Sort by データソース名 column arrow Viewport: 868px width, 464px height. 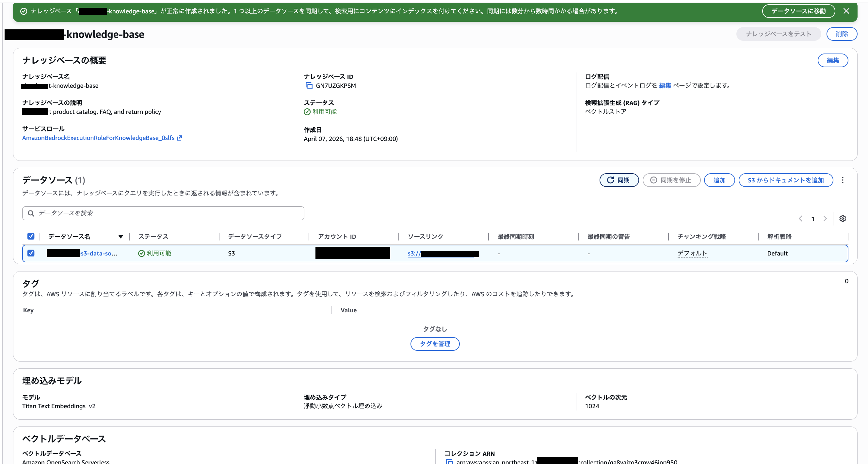pos(121,236)
